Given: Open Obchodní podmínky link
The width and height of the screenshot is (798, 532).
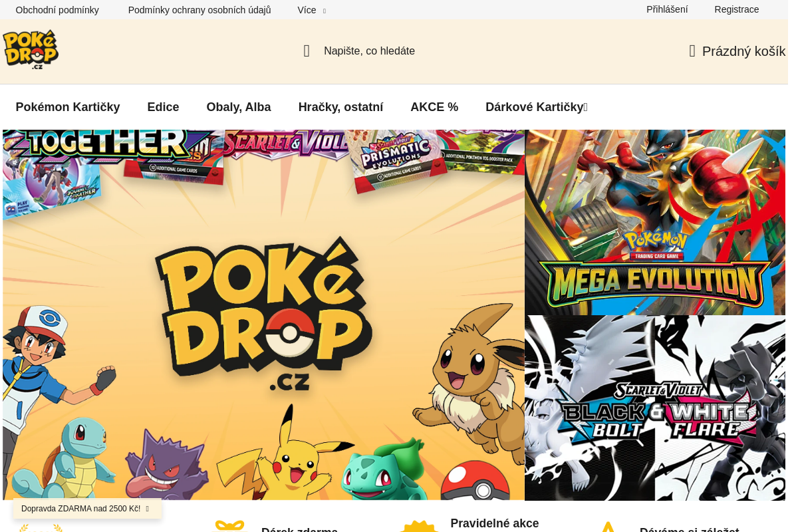Looking at the screenshot, I should [x=57, y=10].
